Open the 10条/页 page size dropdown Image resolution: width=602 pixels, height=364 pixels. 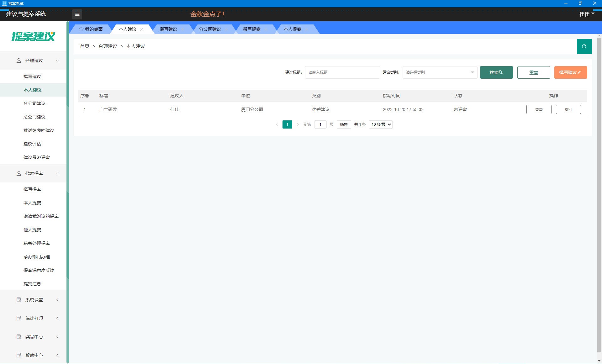[380, 124]
